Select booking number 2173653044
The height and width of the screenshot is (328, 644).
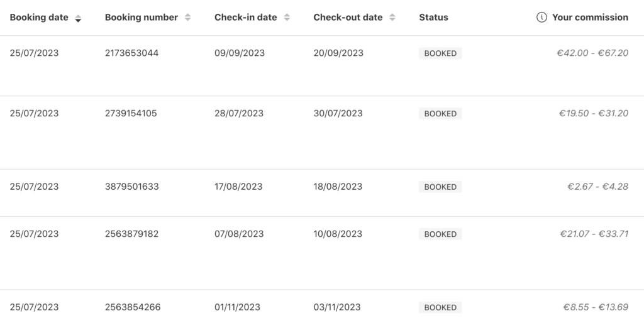coord(131,53)
